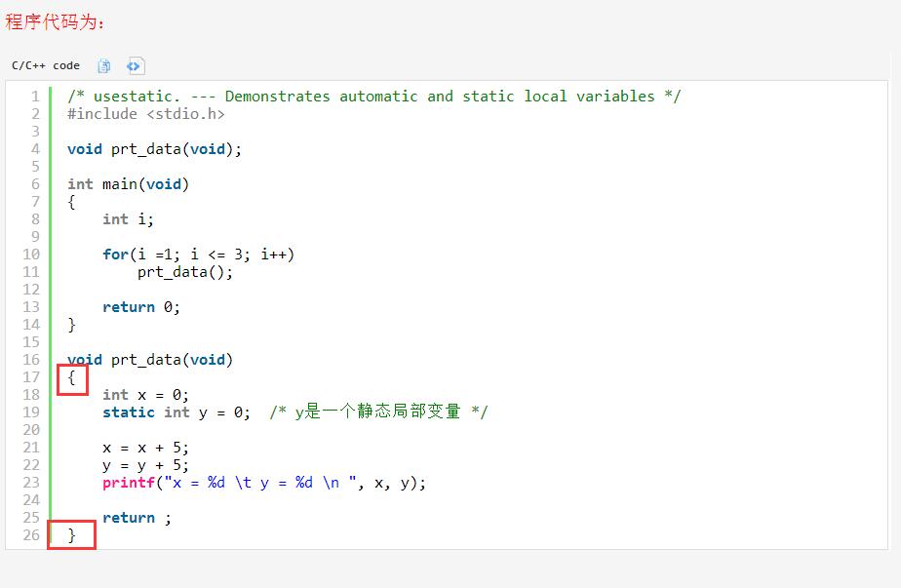Click the closing brace on line 26
Screen dimensions: 901x588
(x=71, y=535)
